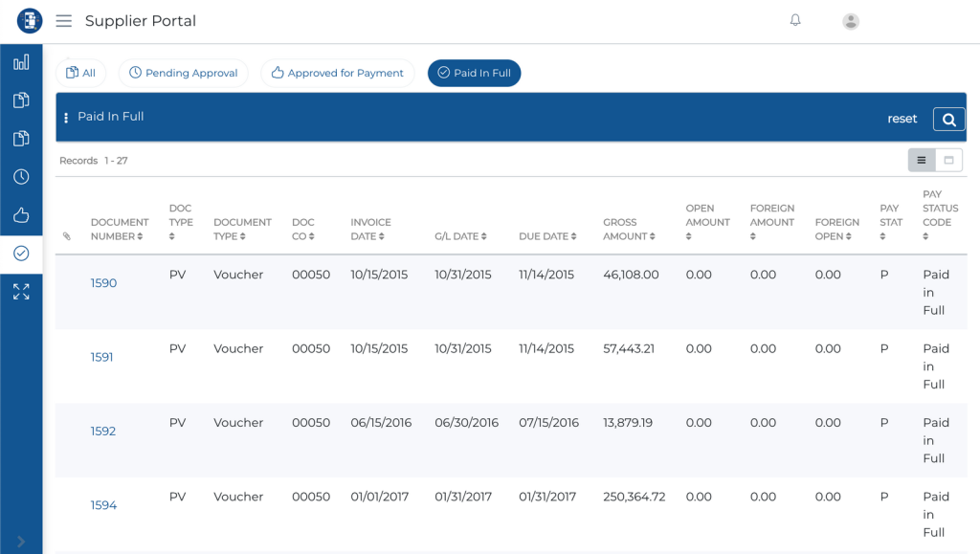Open the notifications bell
The image size is (980, 554).
(795, 20)
